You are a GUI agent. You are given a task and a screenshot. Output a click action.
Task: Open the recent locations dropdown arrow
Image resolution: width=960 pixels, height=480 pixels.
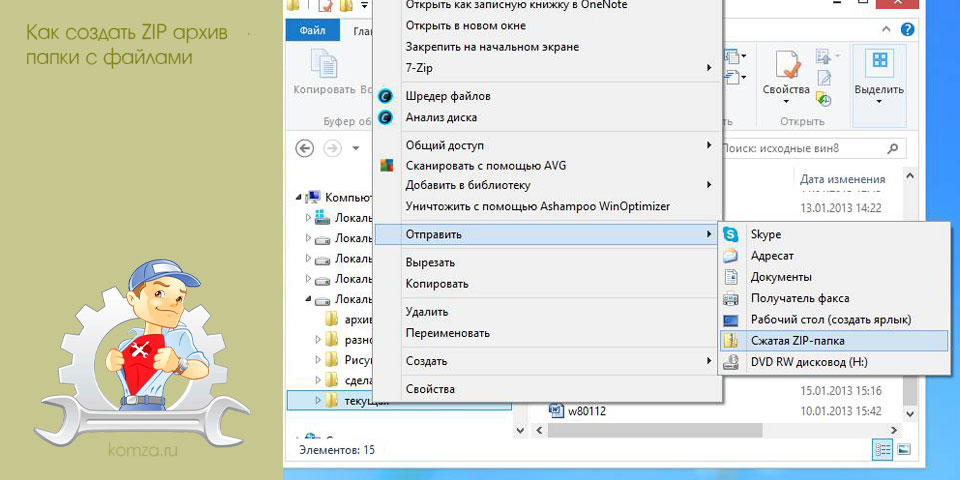pyautogui.click(x=355, y=148)
